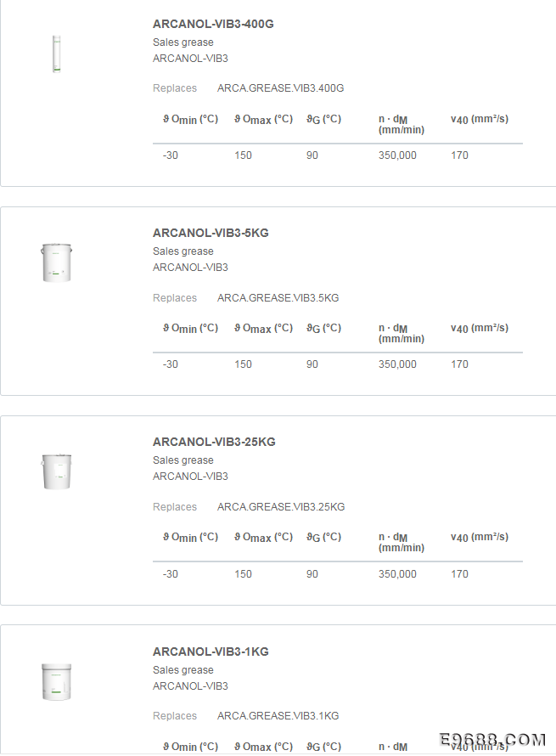
Task: Click ARCANOL-VIB3 grease name under 5KG product
Action: tap(190, 268)
